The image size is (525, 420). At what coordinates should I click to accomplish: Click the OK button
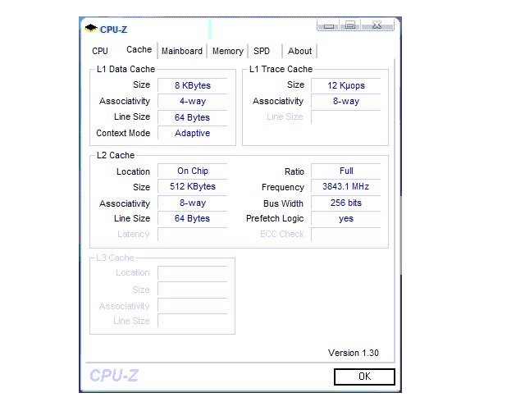click(x=364, y=377)
